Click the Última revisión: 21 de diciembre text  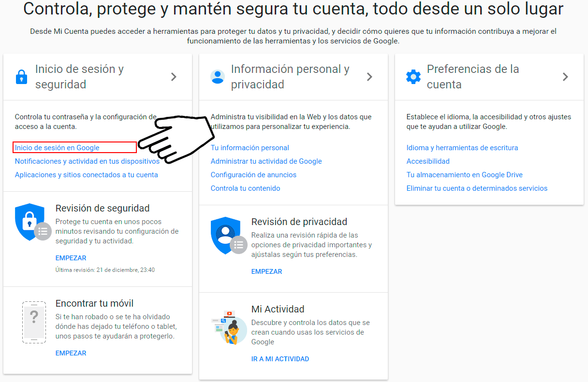point(105,270)
